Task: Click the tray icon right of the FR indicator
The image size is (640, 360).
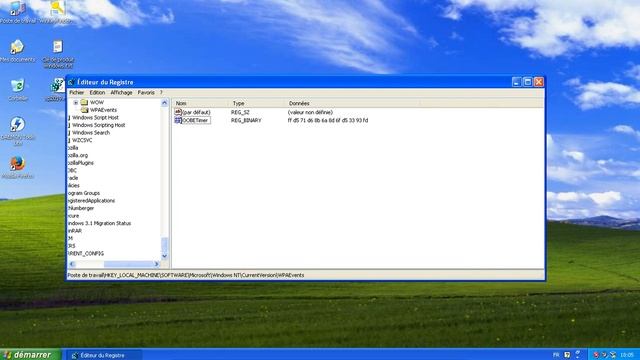Action: click(567, 355)
